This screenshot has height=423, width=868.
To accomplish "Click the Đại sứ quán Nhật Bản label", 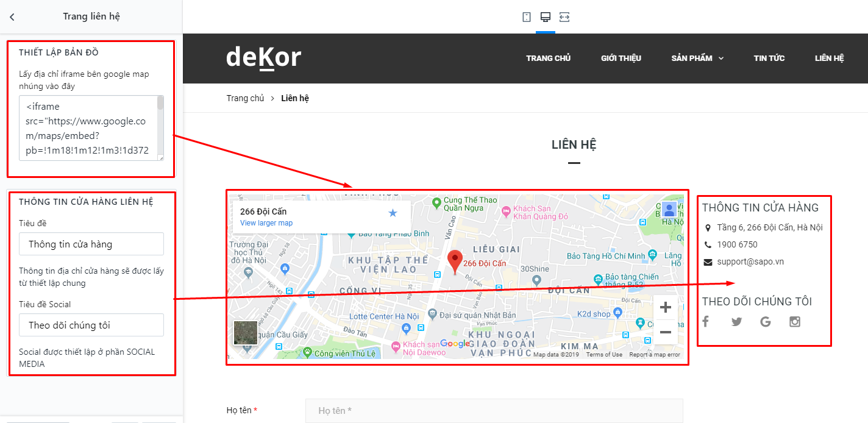I will 478,315.
